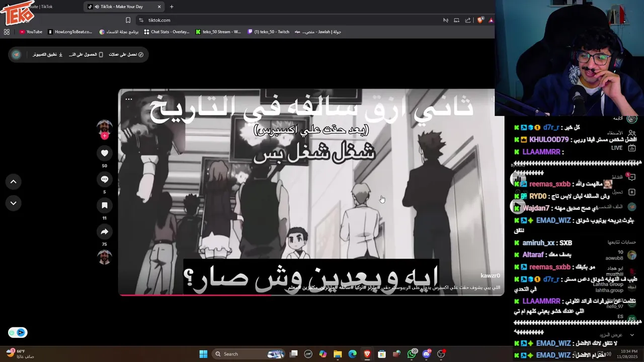Open the video comments bubble icon
Screen dimensions: 644x362
coord(105,179)
